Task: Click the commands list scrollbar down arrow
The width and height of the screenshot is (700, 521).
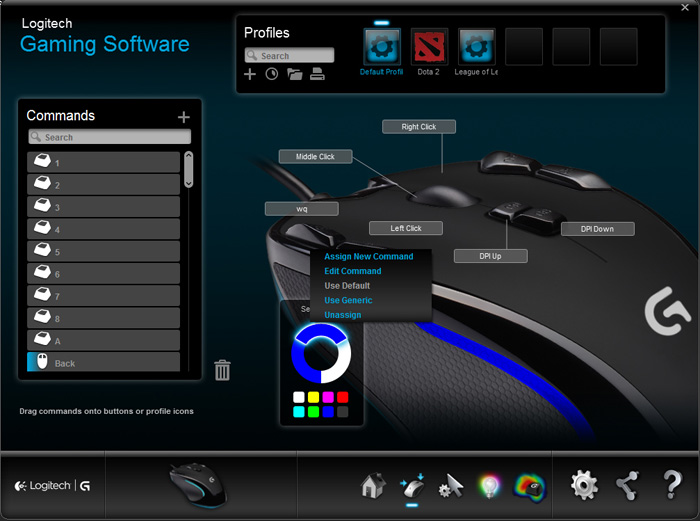Action: 189,183
